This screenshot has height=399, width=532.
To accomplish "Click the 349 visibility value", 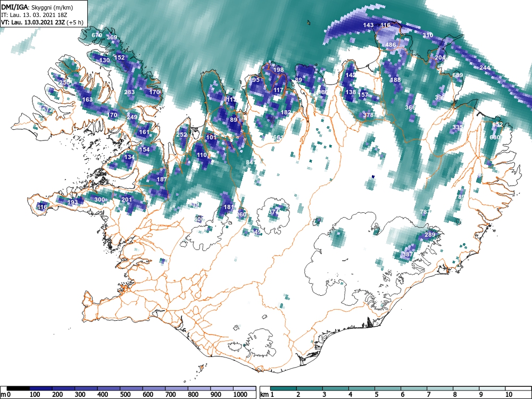I will [256, 232].
